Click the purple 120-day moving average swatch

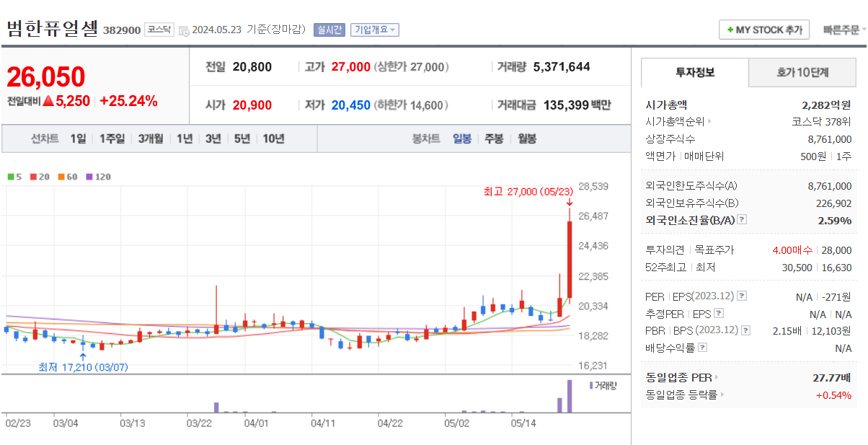pyautogui.click(x=89, y=177)
